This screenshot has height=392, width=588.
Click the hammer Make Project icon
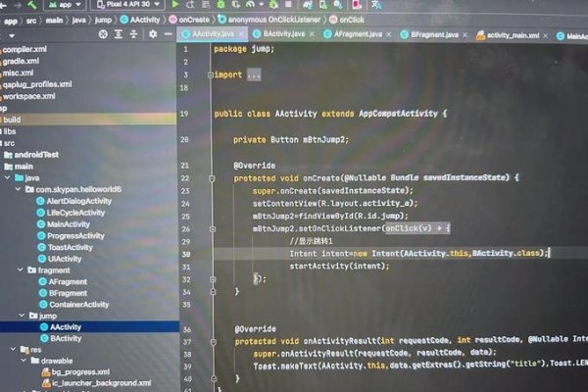32,5
